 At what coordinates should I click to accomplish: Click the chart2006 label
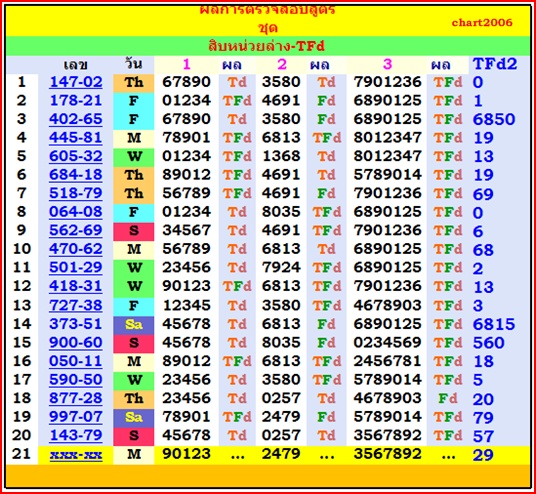482,23
